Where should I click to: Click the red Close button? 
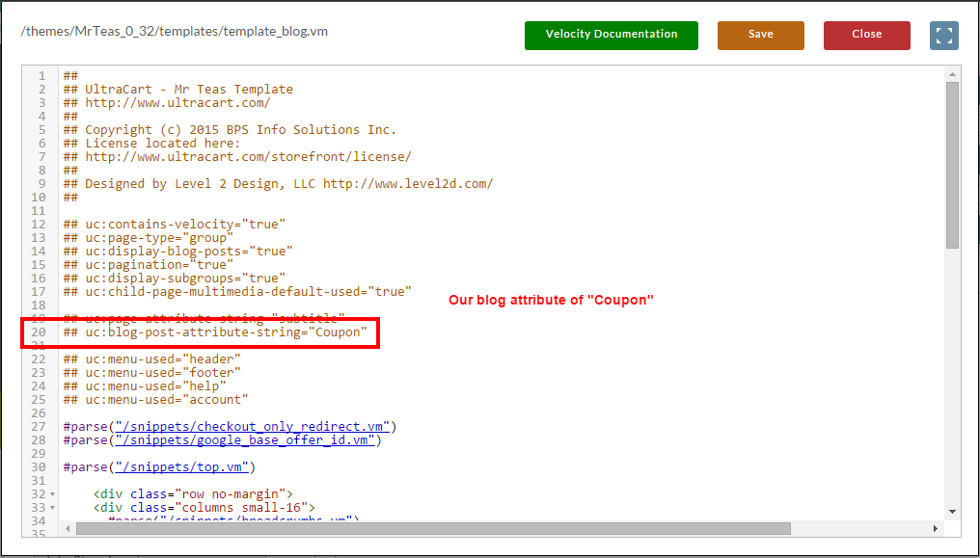pyautogui.click(x=867, y=35)
